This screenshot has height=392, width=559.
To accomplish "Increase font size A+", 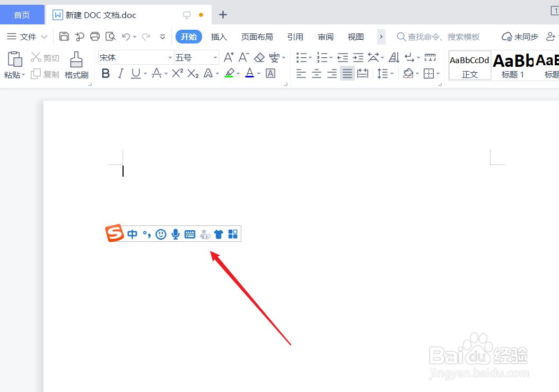I will click(x=229, y=57).
